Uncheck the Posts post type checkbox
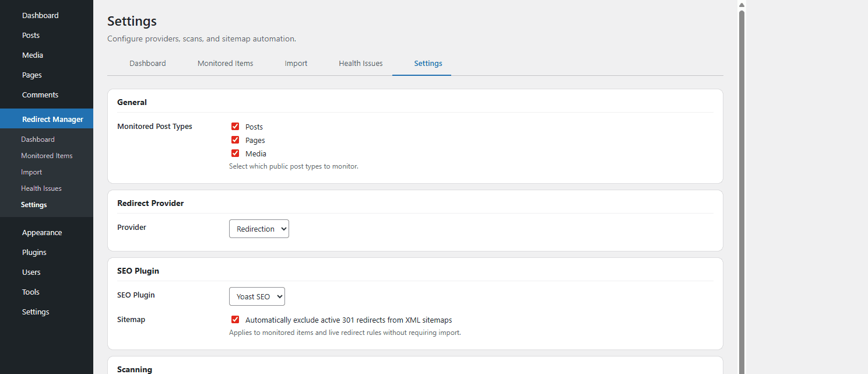This screenshot has width=868, height=374. (236, 126)
